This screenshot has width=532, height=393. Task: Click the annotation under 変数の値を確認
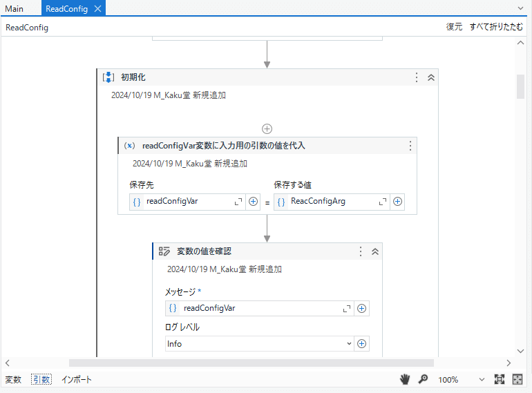pos(225,269)
